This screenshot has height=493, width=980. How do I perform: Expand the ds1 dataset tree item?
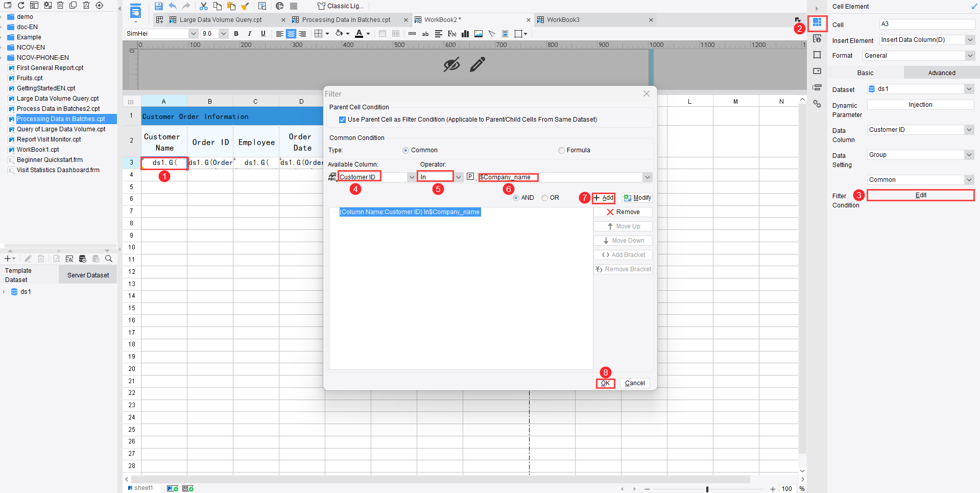click(x=5, y=292)
